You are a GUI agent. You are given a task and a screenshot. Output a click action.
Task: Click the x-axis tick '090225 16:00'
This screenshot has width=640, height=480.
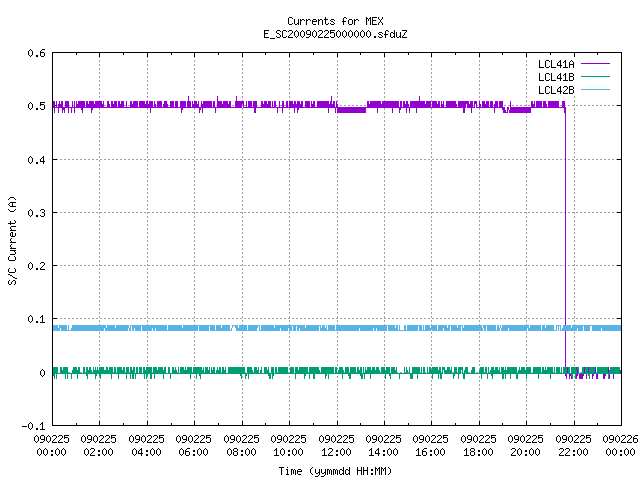point(431,445)
